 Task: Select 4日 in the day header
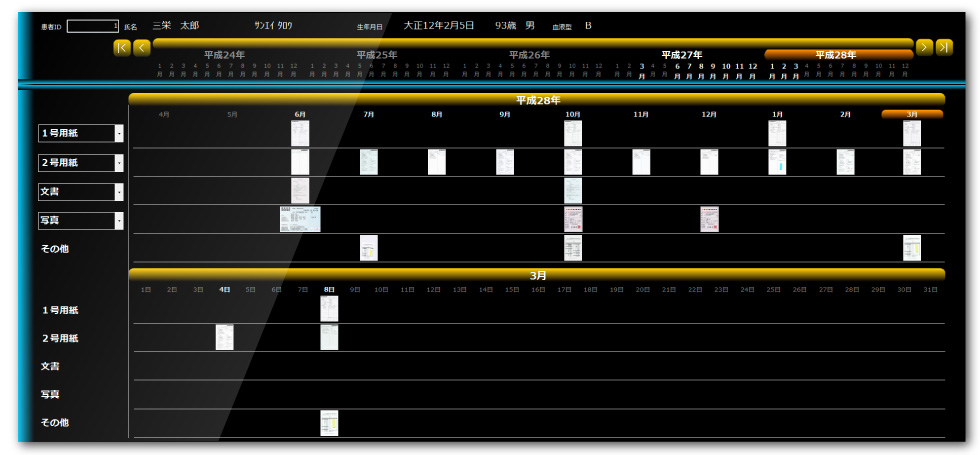point(224,289)
